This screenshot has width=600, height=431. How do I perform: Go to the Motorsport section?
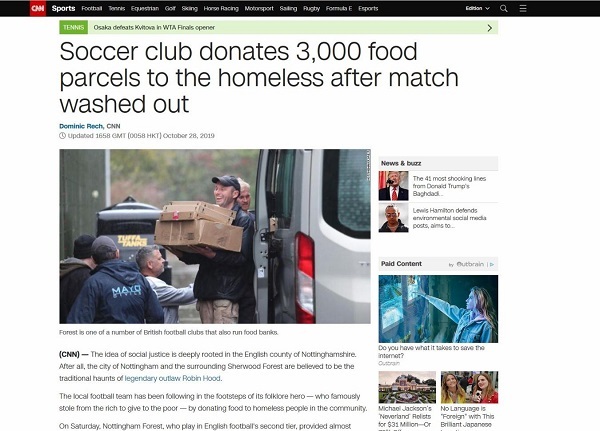coord(259,8)
